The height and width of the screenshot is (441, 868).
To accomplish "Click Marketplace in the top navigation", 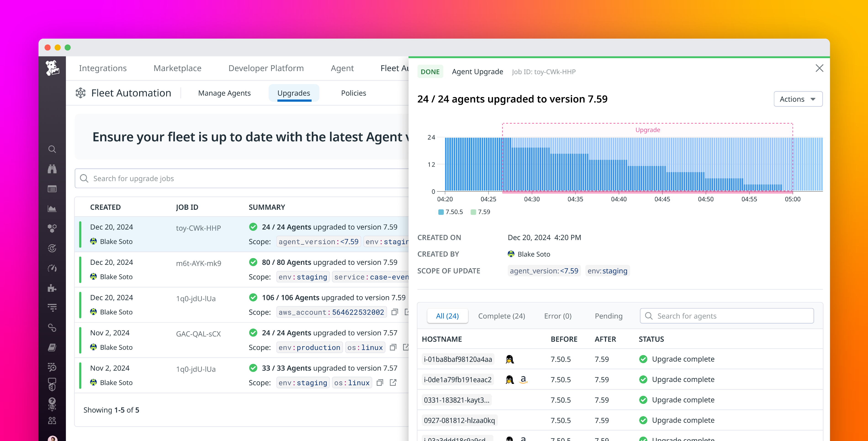I will [177, 68].
